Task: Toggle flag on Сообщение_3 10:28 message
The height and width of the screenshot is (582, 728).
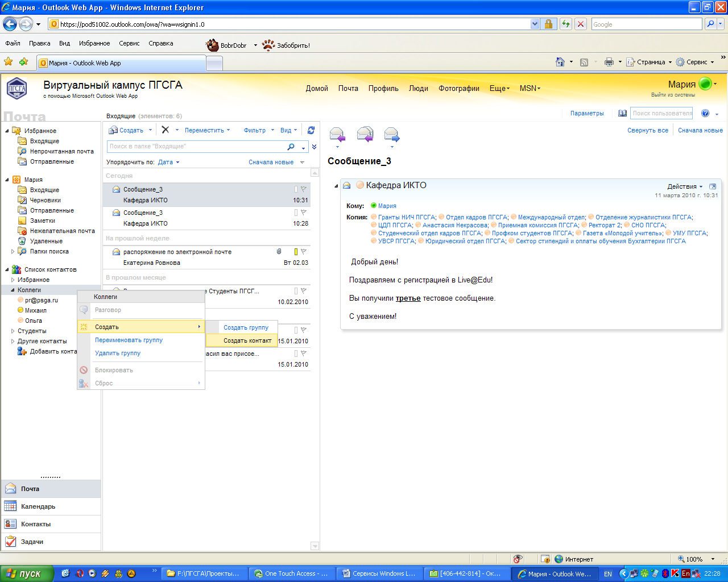Action: (x=304, y=213)
